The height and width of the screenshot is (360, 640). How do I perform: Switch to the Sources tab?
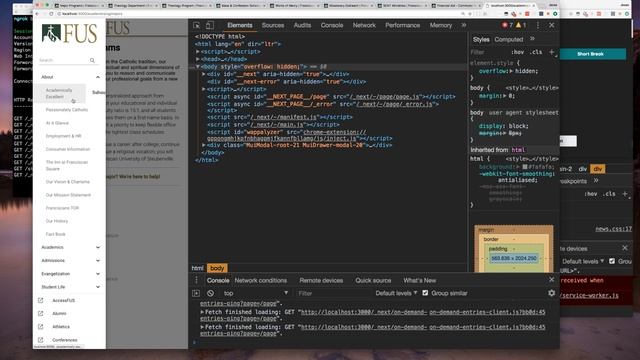click(x=273, y=25)
